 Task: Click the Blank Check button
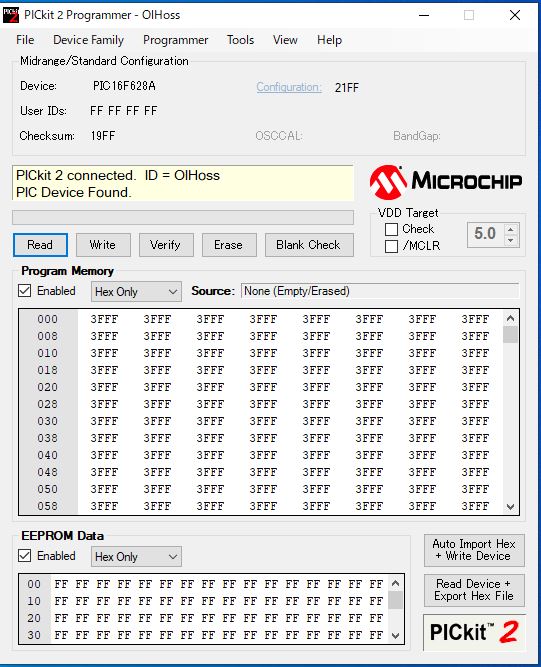pos(309,245)
